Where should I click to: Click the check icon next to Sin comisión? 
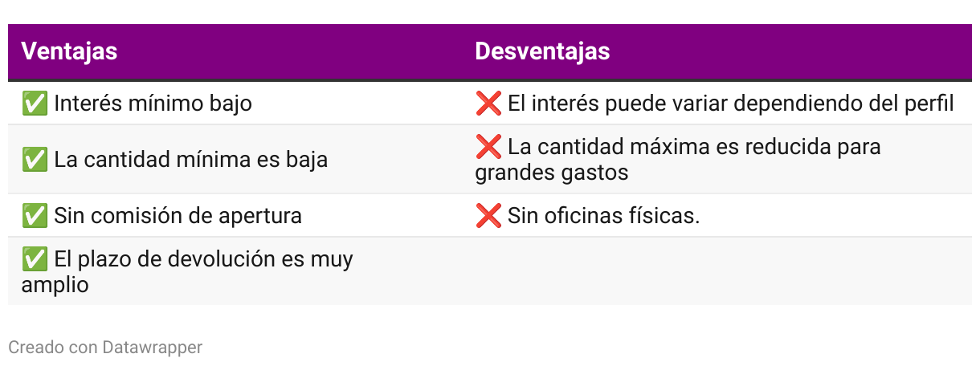(34, 216)
